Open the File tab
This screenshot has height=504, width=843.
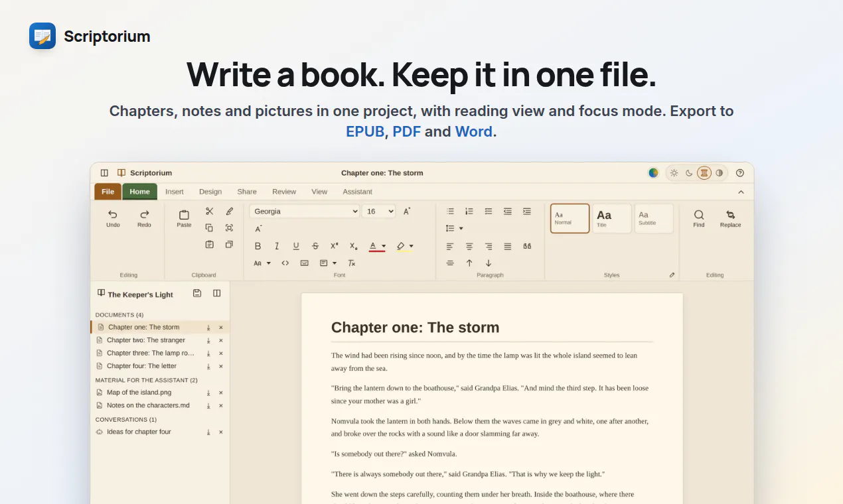click(108, 192)
